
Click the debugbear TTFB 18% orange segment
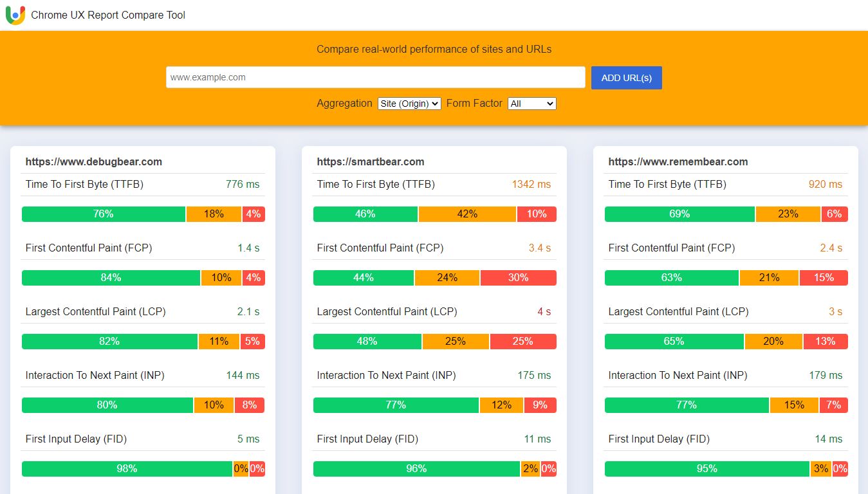[x=214, y=214]
